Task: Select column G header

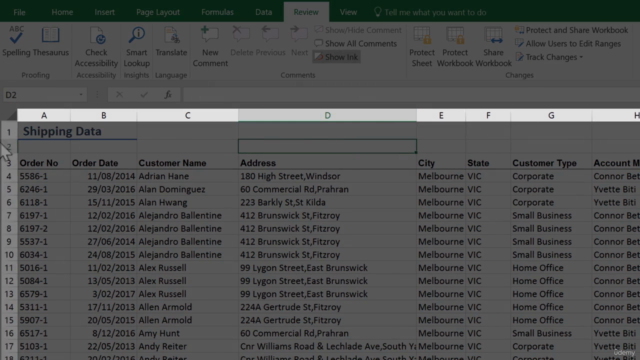Action: (x=551, y=115)
